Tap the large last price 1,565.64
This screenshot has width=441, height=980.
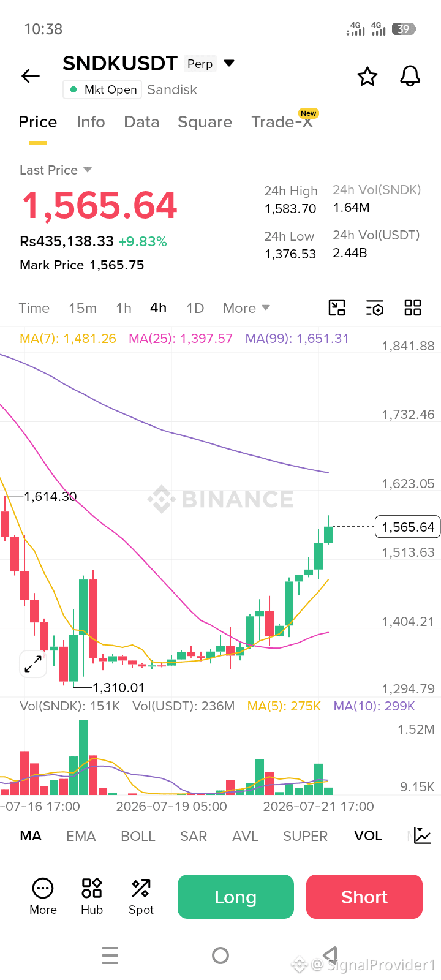(99, 205)
